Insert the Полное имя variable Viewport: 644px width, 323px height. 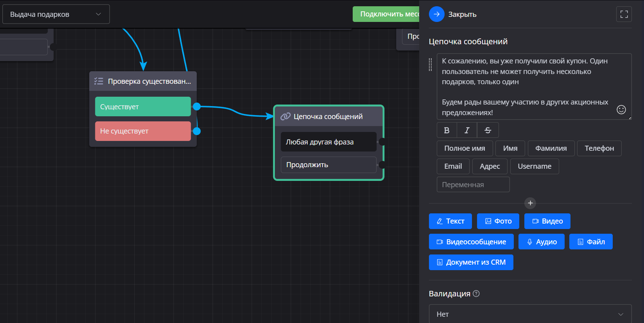pos(465,148)
